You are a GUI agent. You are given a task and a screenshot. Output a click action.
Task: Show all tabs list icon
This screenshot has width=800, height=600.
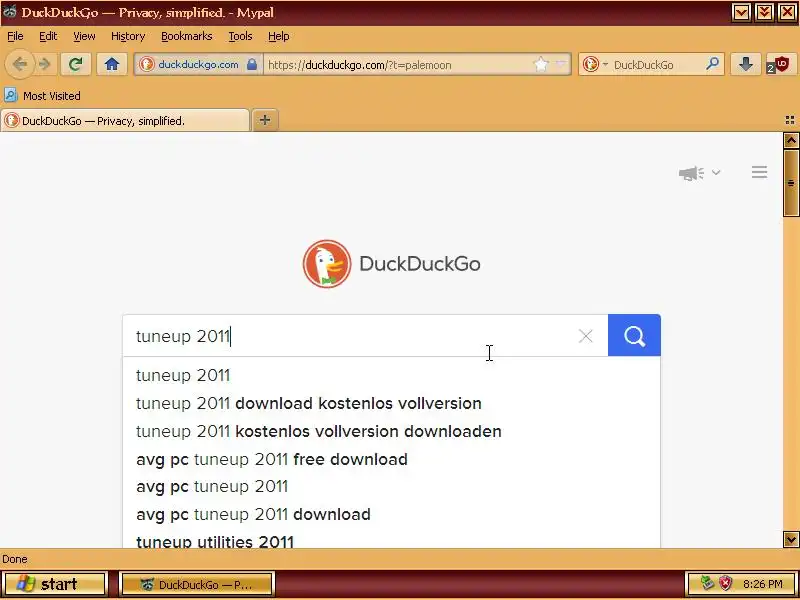coord(790,120)
